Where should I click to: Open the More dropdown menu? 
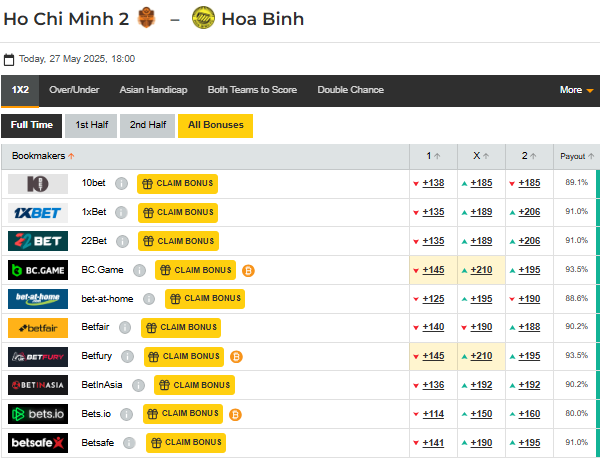[x=576, y=90]
